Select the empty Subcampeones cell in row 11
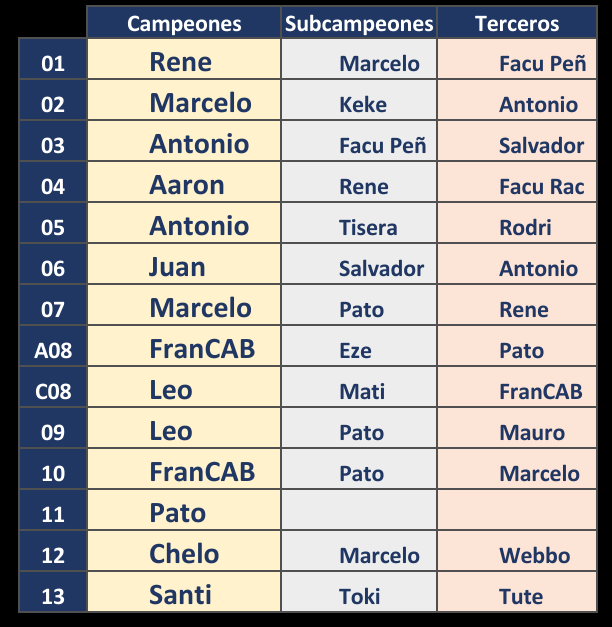The height and width of the screenshot is (627, 612). click(359, 510)
